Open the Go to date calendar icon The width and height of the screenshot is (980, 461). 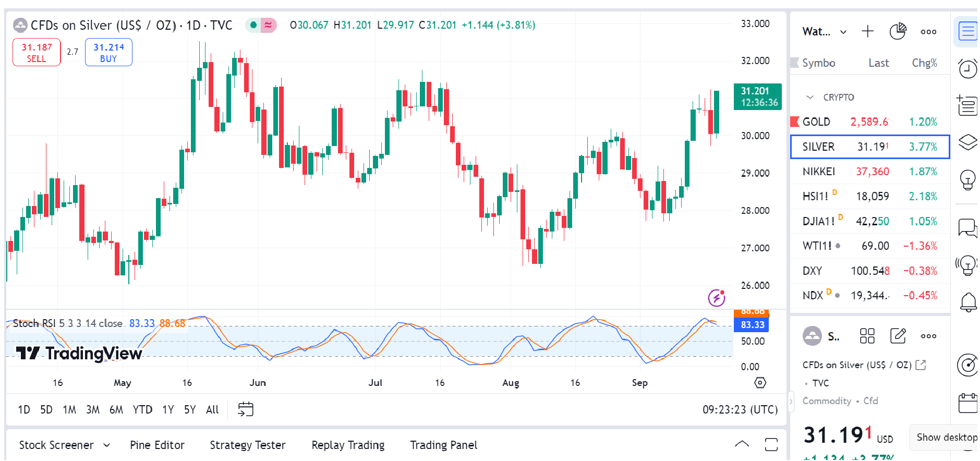(245, 409)
